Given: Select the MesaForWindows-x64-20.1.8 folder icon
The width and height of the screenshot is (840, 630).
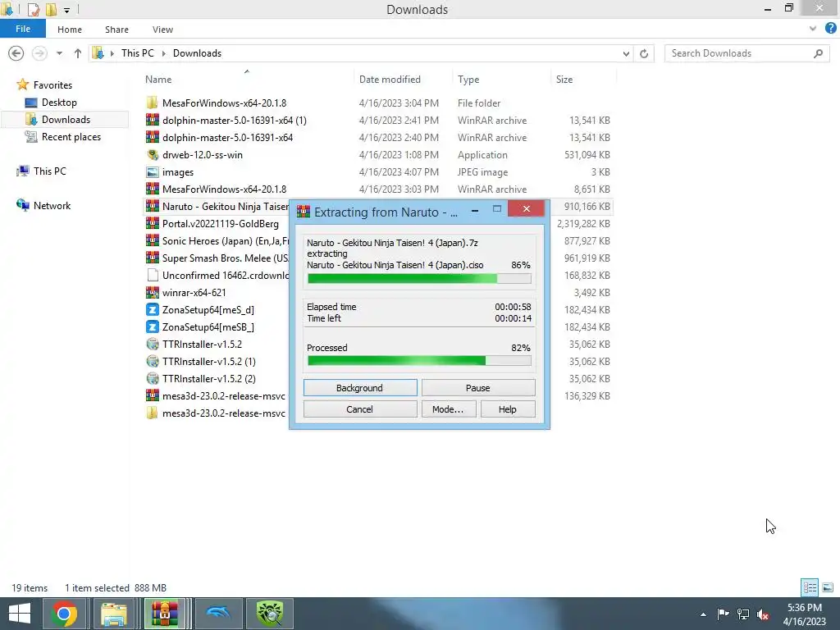Looking at the screenshot, I should point(152,103).
